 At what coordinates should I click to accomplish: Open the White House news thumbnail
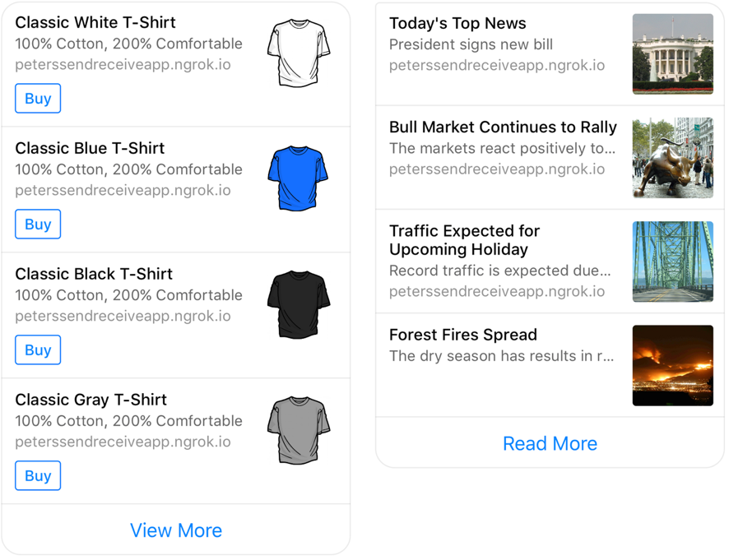click(672, 54)
